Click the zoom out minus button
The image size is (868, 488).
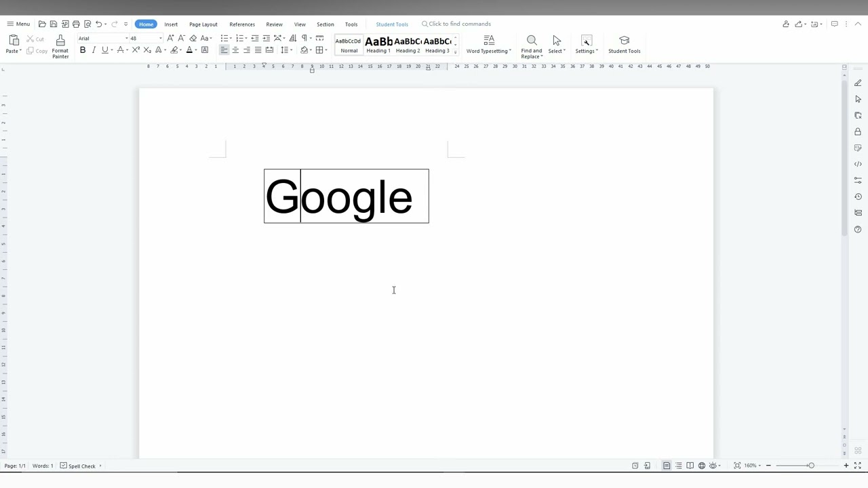(x=768, y=466)
